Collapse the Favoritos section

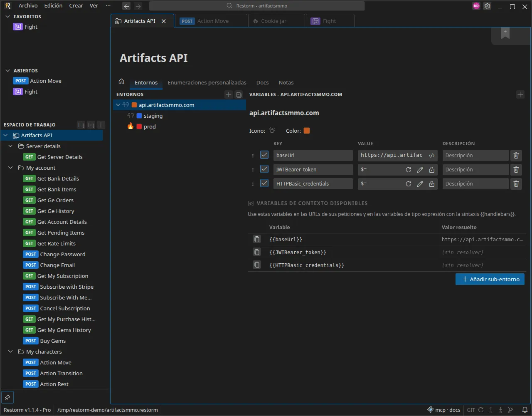point(7,17)
